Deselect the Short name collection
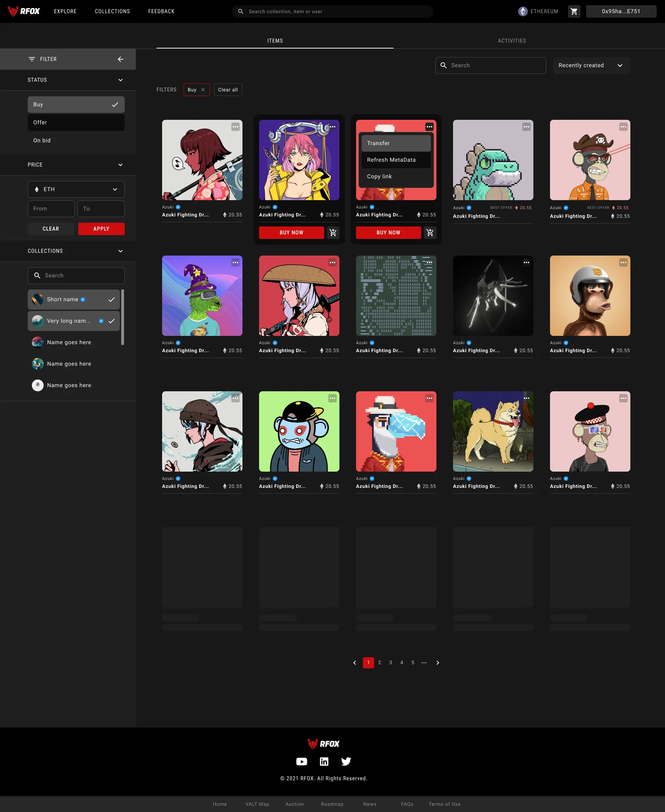The width and height of the screenshot is (665, 812). click(73, 300)
